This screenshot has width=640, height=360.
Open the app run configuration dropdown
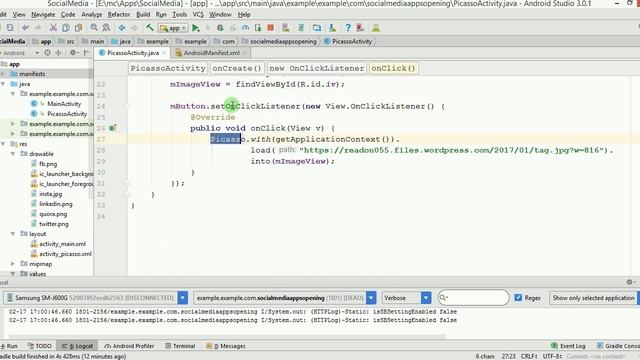tap(173, 28)
